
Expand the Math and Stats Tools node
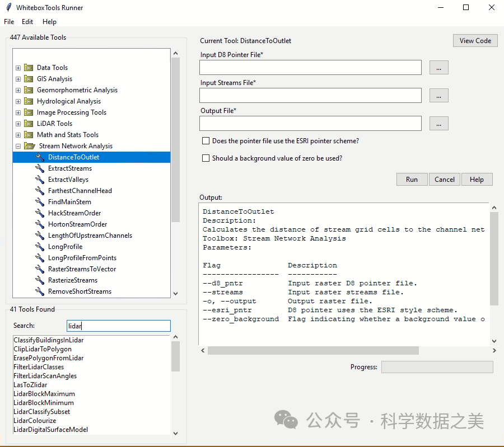(18, 135)
